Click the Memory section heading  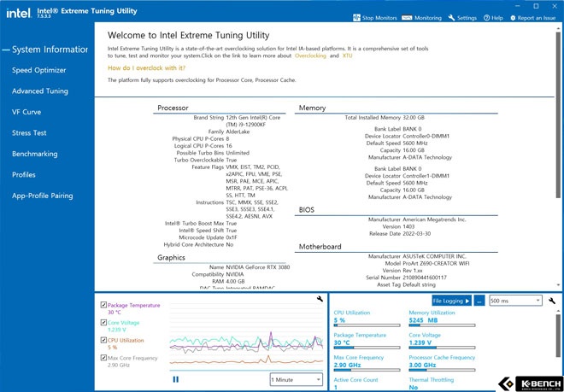tap(312, 108)
